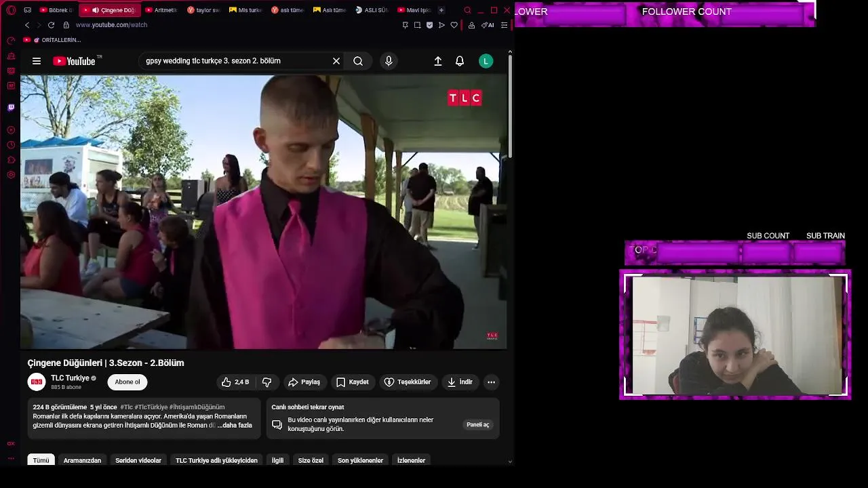The image size is (868, 488).
Task: Expand description with ...daha fazla
Action: coord(235,426)
